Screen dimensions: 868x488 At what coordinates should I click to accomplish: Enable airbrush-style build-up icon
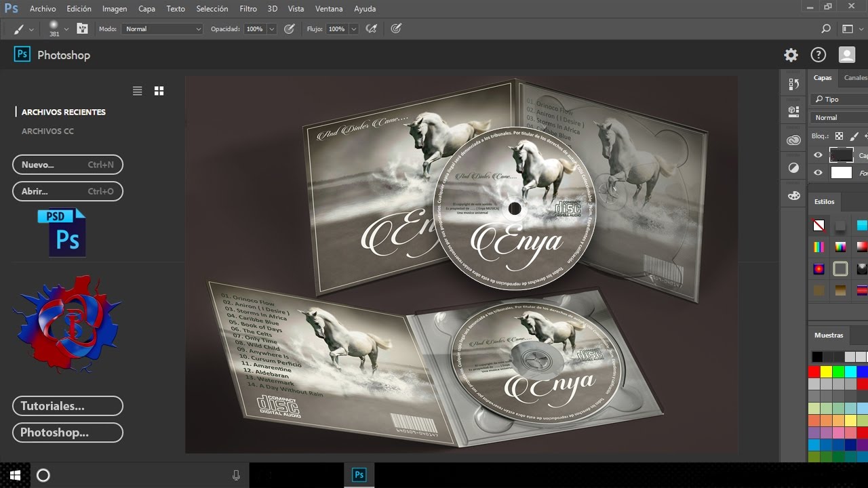pyautogui.click(x=371, y=28)
